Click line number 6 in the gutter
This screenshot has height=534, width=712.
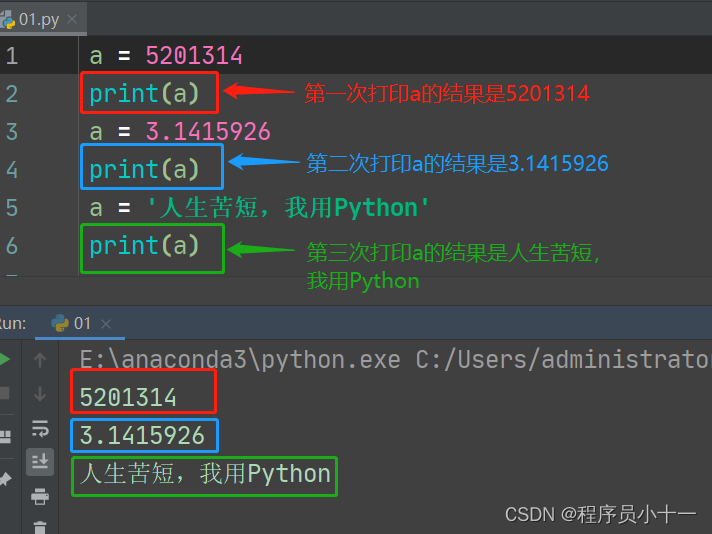pos(12,246)
